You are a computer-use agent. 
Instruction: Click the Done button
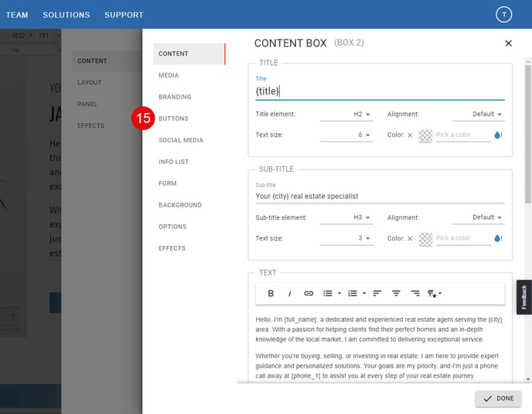click(498, 399)
